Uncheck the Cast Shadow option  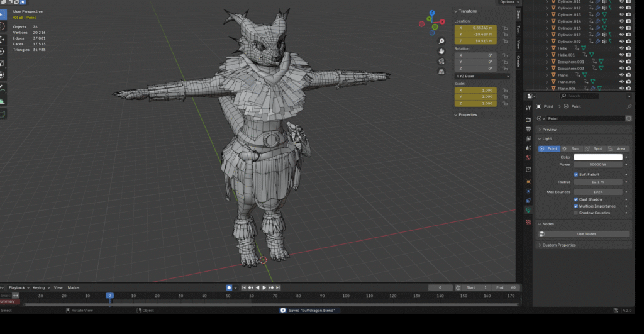coord(576,199)
